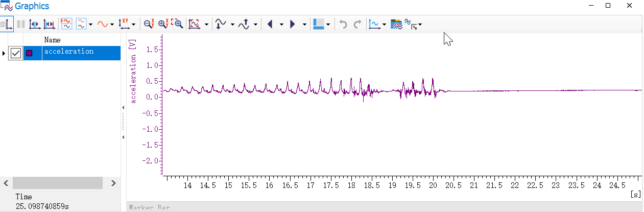Click the right arrow move forward icon
The image size is (644, 212).
(x=293, y=24)
